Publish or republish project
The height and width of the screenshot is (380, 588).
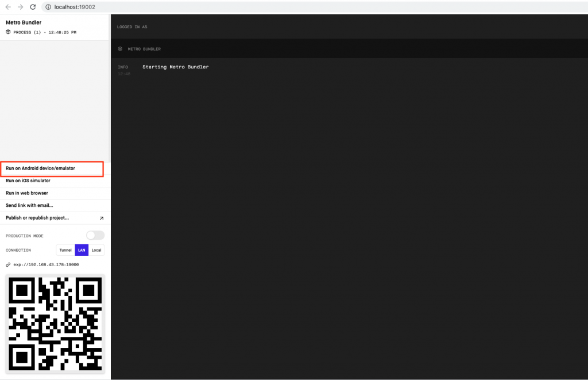[55, 218]
